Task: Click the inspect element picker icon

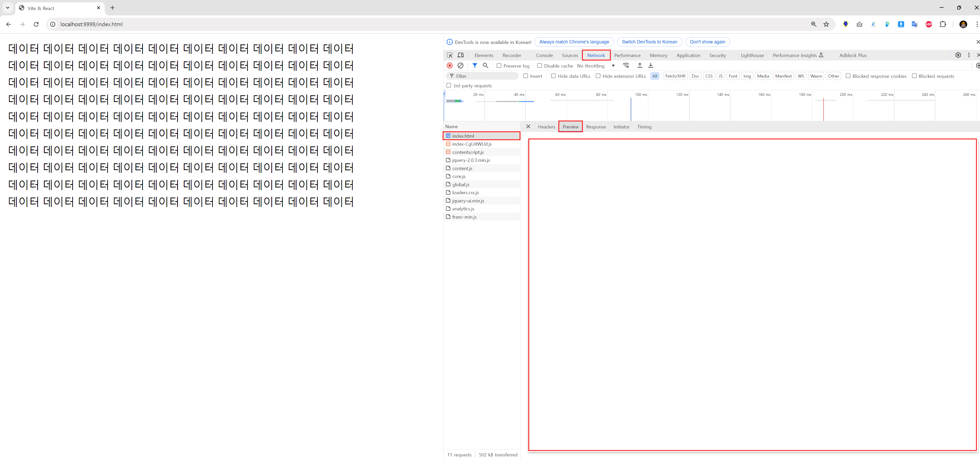Action: point(450,55)
